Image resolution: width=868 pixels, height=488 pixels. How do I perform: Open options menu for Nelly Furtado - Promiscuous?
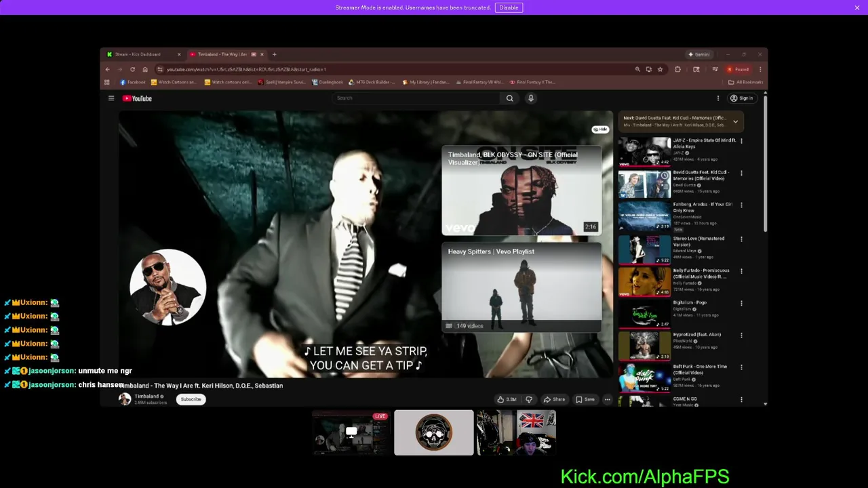(741, 271)
